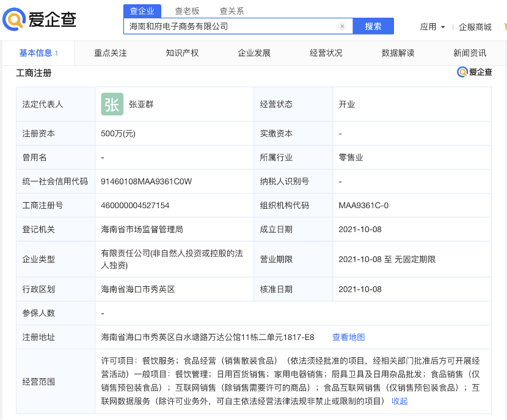This screenshot has height=420, width=507.
Task: Switch to the 数据解读 tab
Action: tap(398, 53)
